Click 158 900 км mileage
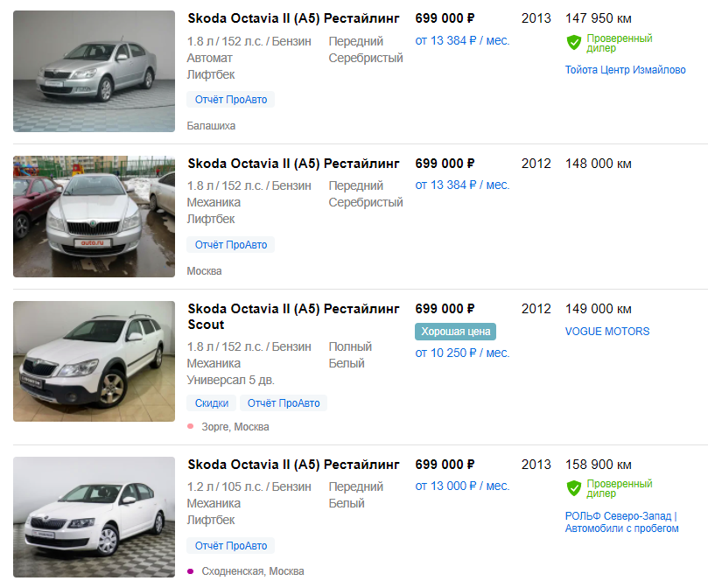 coord(599,465)
